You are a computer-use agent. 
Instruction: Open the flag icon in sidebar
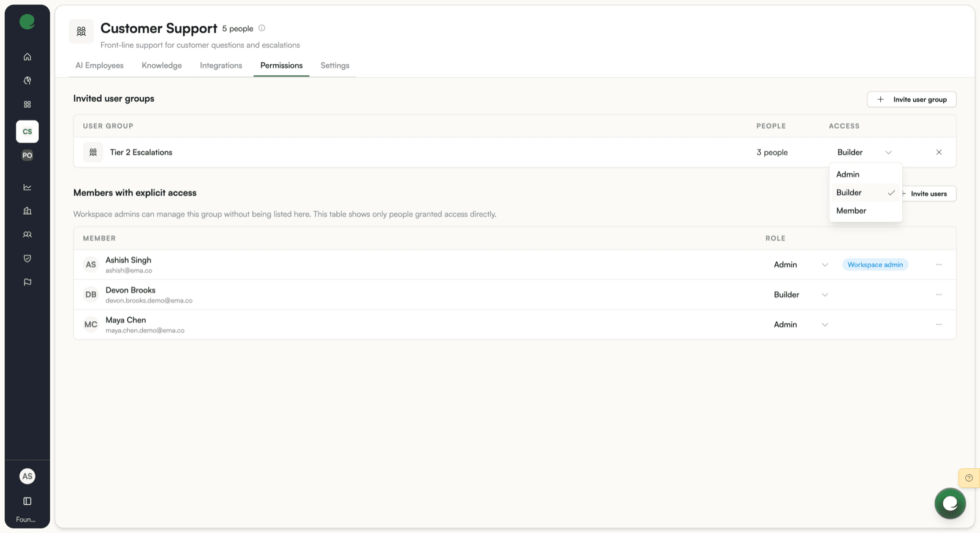tap(28, 283)
